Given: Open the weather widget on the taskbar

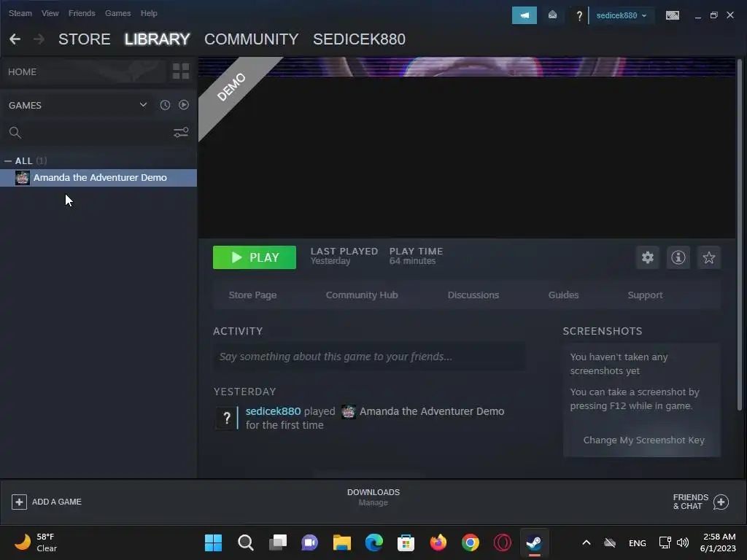Looking at the screenshot, I should click(x=36, y=542).
